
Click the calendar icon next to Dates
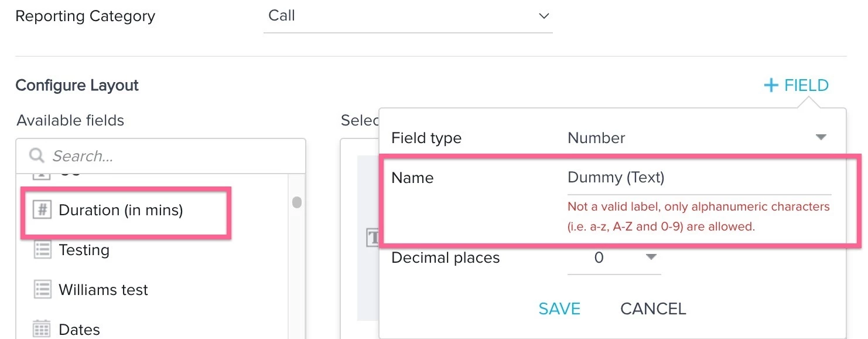coord(42,328)
